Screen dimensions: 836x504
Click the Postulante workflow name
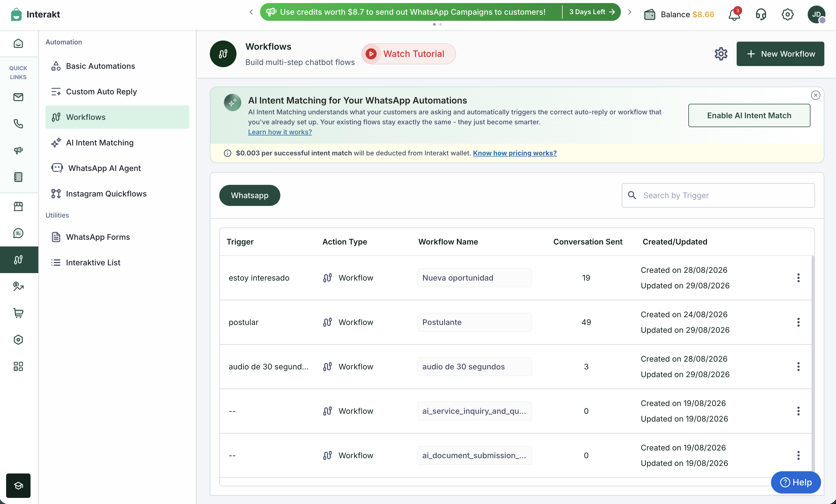(x=475, y=322)
